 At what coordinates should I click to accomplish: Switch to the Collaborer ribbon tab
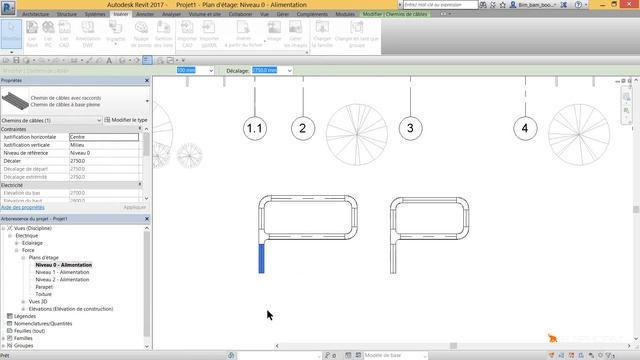[x=240, y=14]
